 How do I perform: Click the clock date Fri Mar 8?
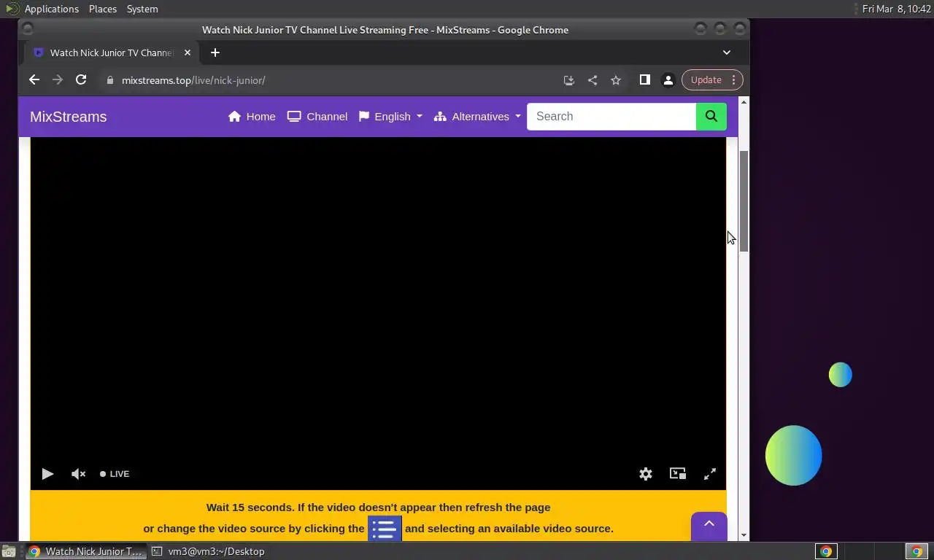(x=896, y=9)
